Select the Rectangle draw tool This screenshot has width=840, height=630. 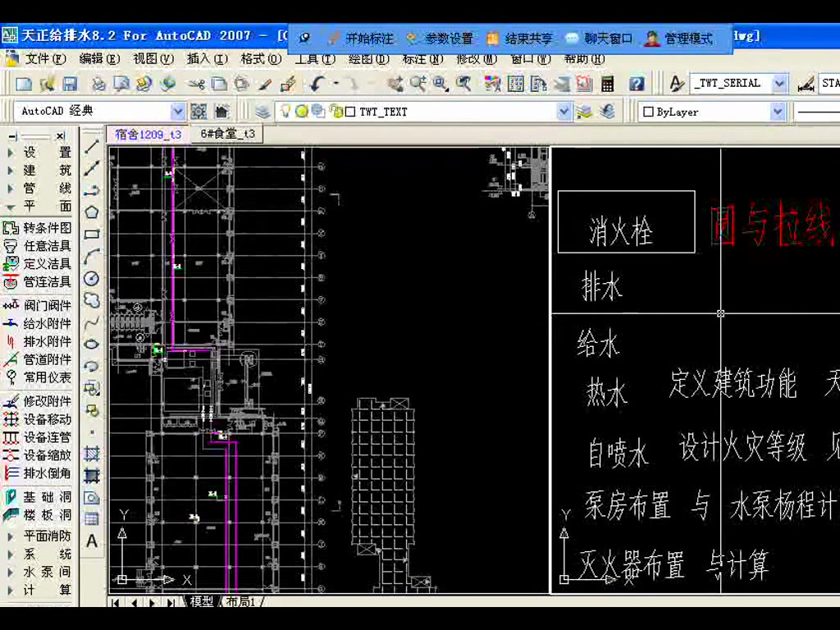click(x=92, y=234)
